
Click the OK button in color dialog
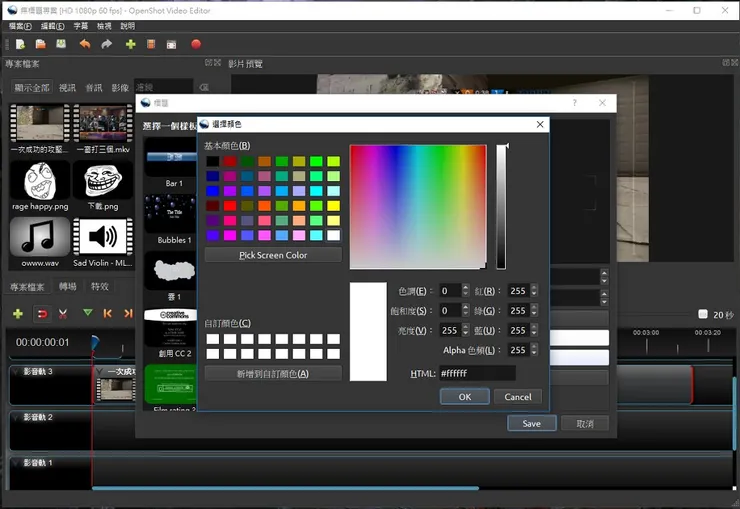465,396
